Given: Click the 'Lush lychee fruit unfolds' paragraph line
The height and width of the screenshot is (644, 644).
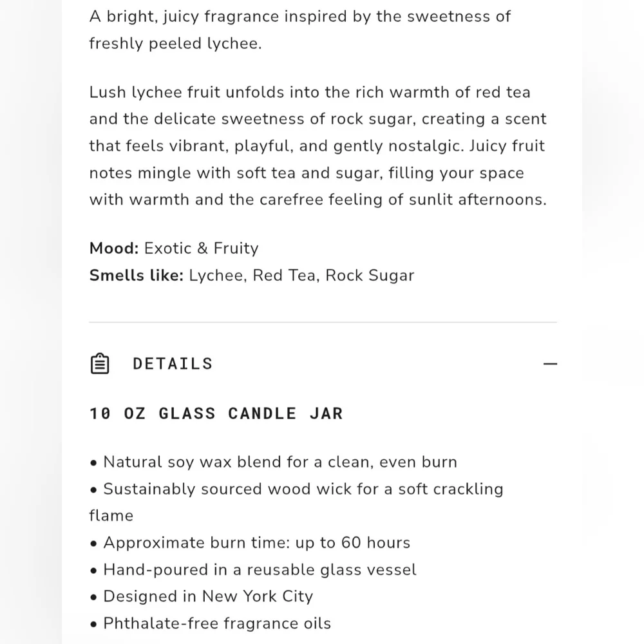Looking at the screenshot, I should pyautogui.click(x=310, y=92).
